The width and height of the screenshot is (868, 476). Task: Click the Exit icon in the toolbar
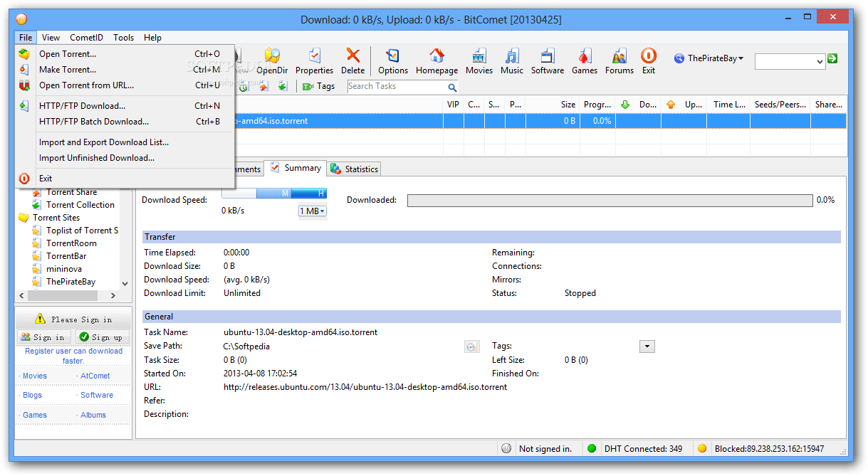point(648,60)
